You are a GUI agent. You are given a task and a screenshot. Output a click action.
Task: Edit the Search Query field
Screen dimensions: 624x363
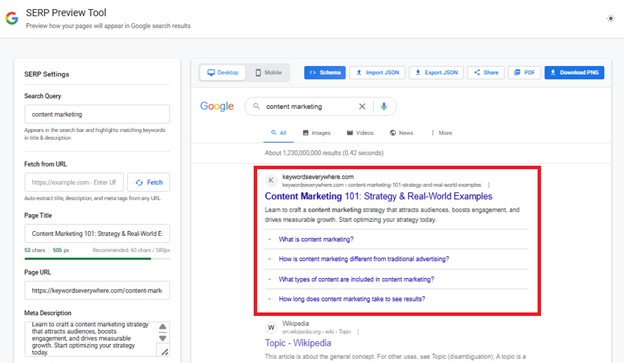pyautogui.click(x=97, y=114)
